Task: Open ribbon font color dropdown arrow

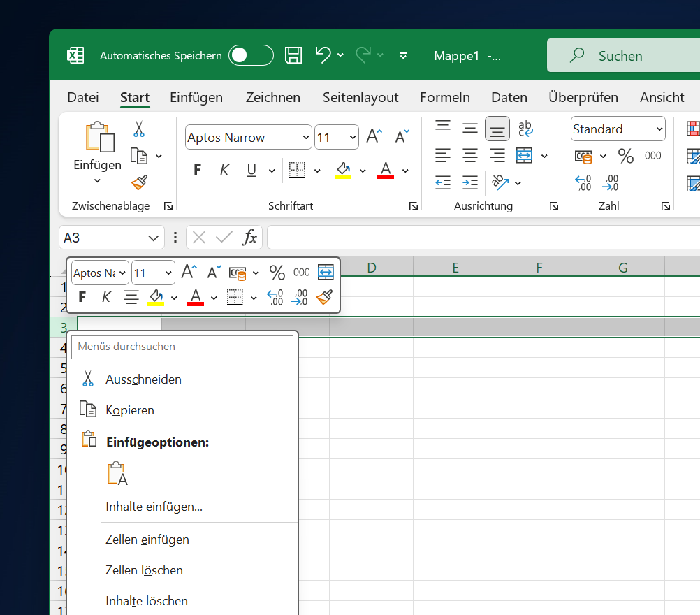Action: [x=405, y=171]
